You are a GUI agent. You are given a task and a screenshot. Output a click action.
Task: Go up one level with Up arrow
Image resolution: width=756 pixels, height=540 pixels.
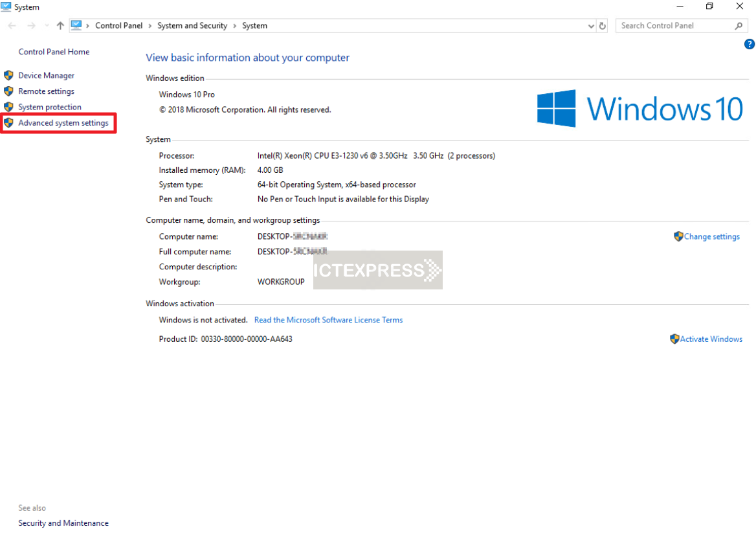[x=60, y=26]
